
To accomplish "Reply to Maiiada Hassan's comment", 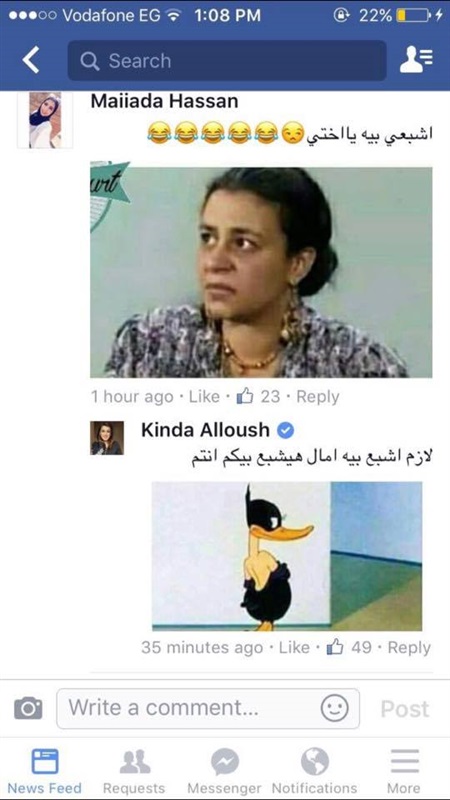I will pos(318,396).
